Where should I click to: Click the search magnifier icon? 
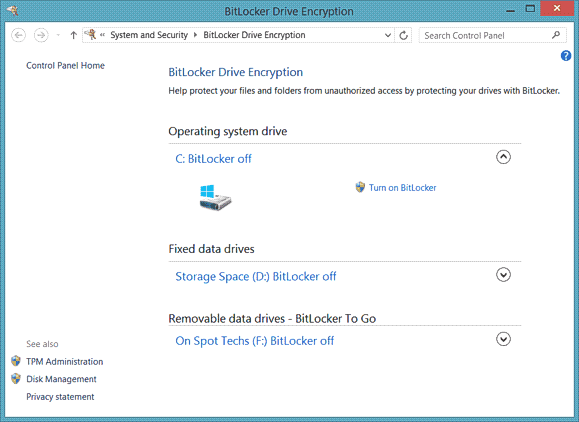click(x=556, y=35)
